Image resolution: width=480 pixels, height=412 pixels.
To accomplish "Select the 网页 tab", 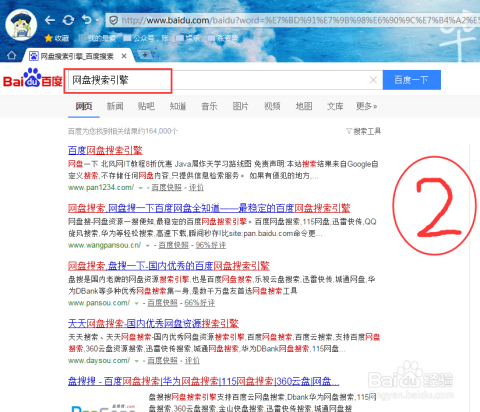I will [84, 106].
